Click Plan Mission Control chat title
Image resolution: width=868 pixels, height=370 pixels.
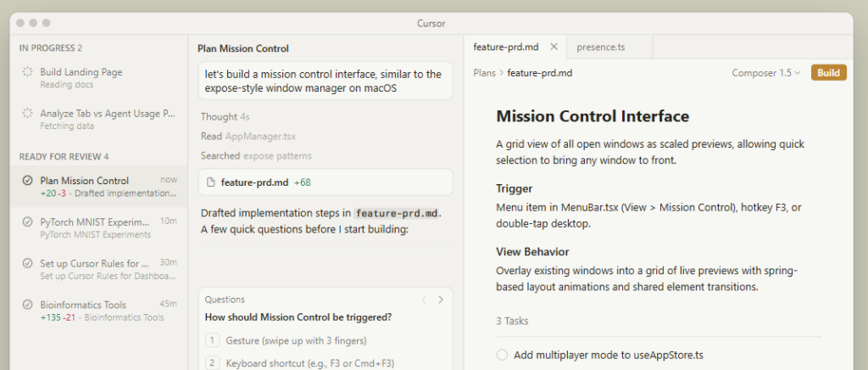(x=243, y=48)
